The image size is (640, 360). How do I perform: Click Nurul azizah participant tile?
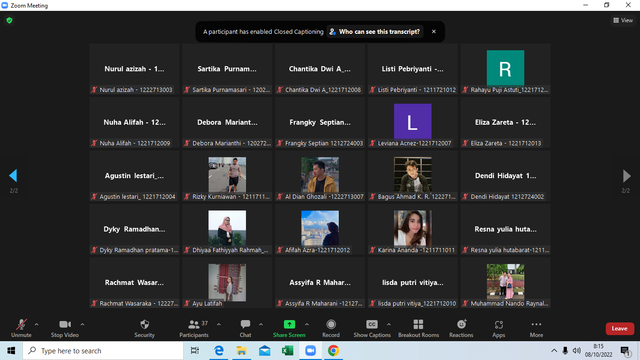pos(134,69)
